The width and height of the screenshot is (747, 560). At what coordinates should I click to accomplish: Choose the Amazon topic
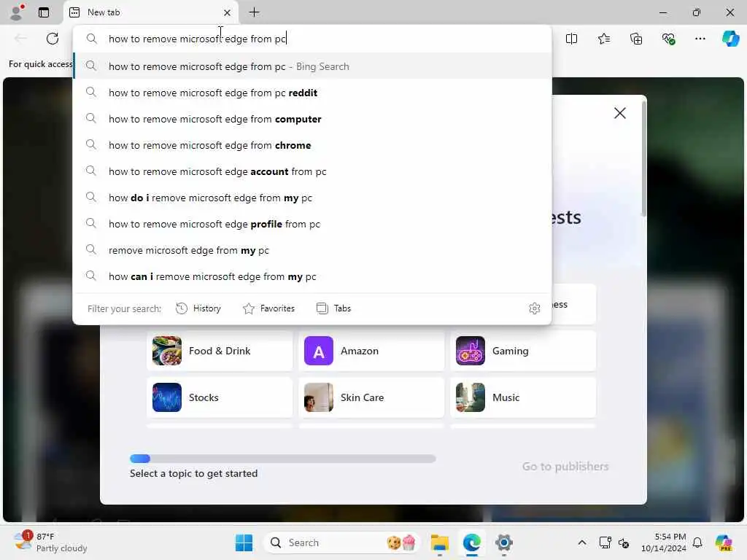tap(371, 351)
